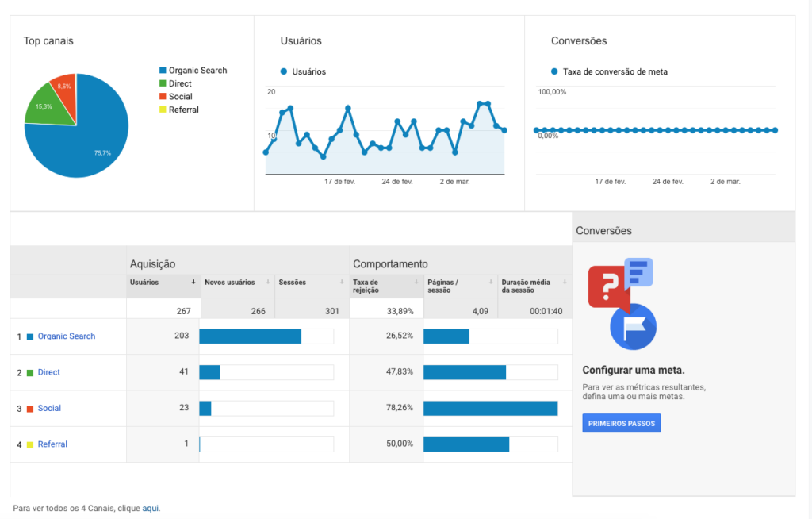Sort by Duração média da sessão arrow

point(565,282)
